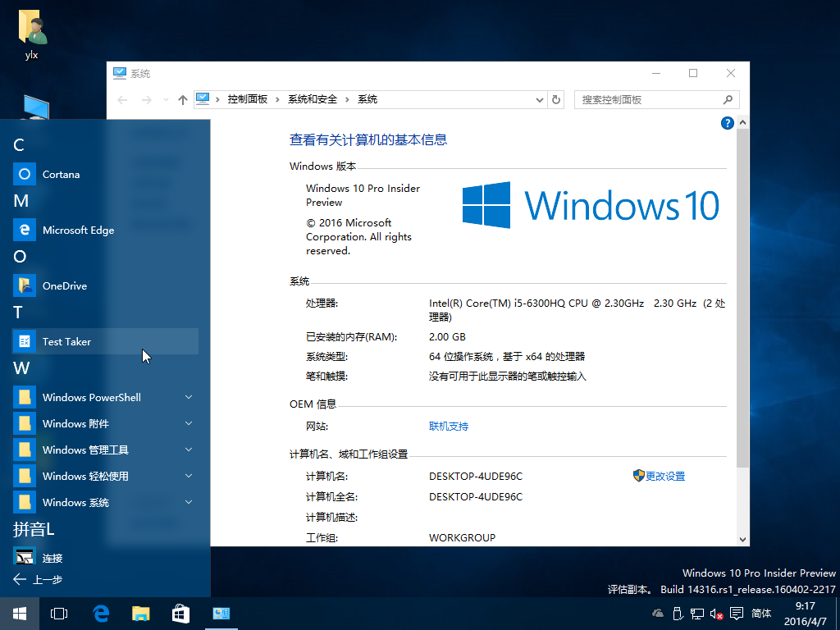Open Cortana from the Start menu

[x=61, y=175]
